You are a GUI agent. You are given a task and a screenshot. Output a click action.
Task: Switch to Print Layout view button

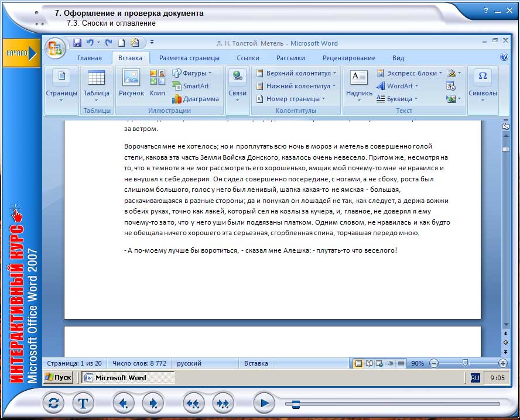coord(358,363)
